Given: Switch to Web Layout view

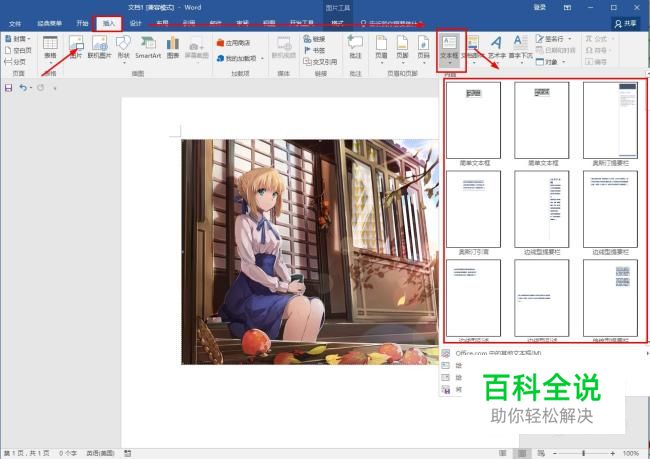Looking at the screenshot, I should point(541,453).
